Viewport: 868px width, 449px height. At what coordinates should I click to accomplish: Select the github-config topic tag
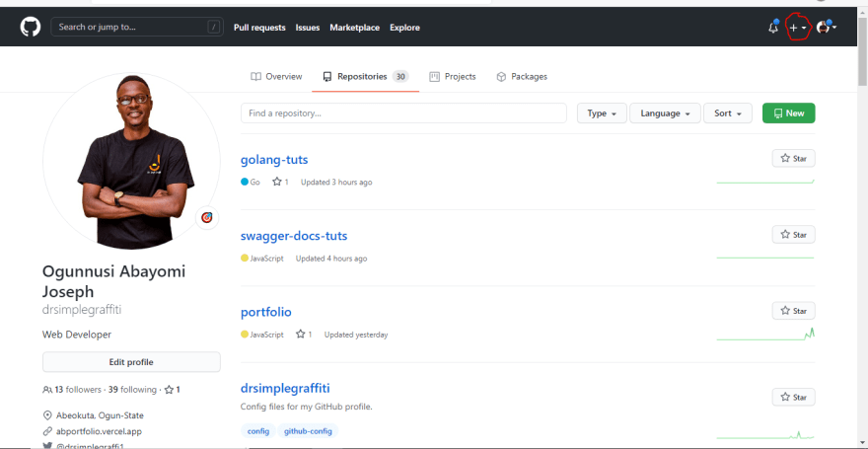click(308, 430)
